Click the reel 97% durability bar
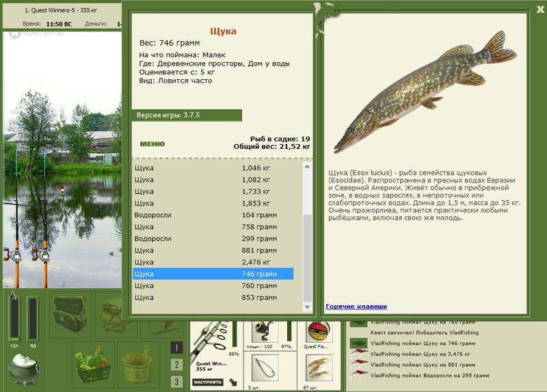 tap(289, 331)
